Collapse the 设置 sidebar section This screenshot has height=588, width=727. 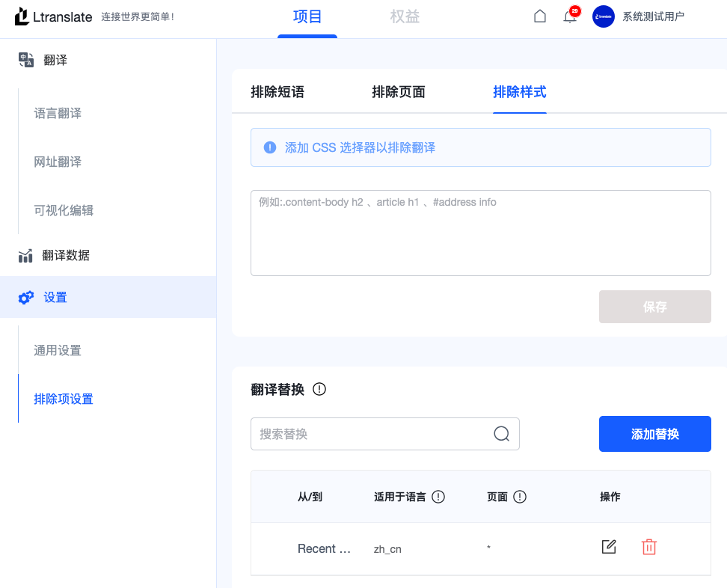tap(55, 298)
